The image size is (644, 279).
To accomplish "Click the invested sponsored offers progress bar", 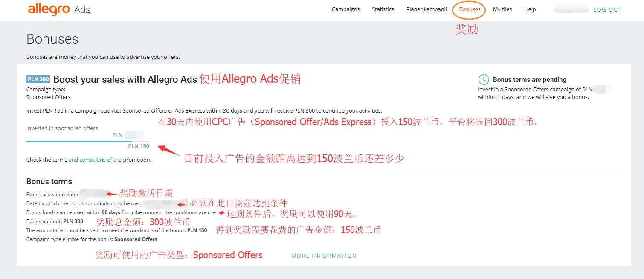I will coord(88,141).
